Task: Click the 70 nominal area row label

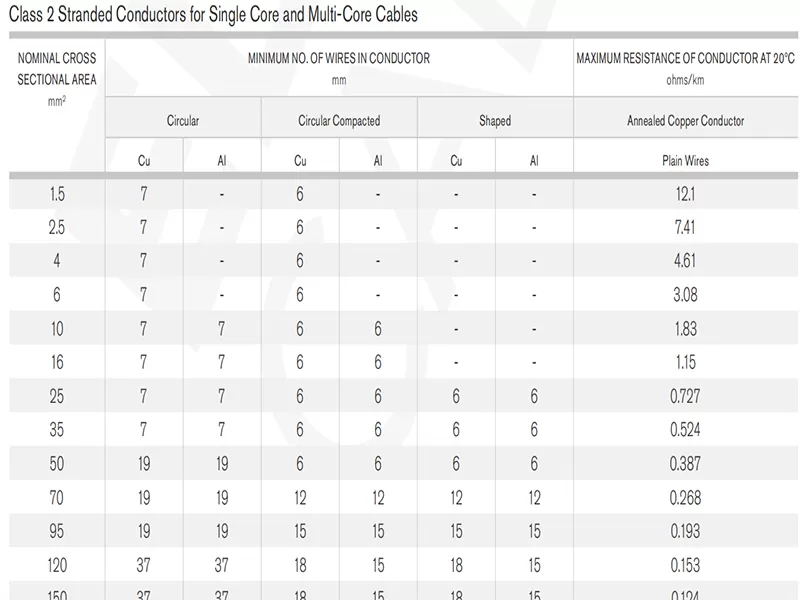Action: (x=57, y=498)
